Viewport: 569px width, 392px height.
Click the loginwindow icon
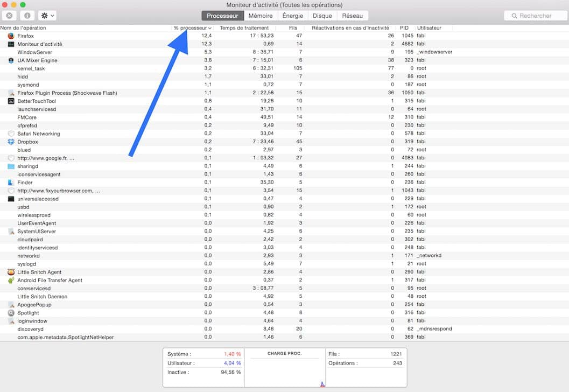click(11, 321)
